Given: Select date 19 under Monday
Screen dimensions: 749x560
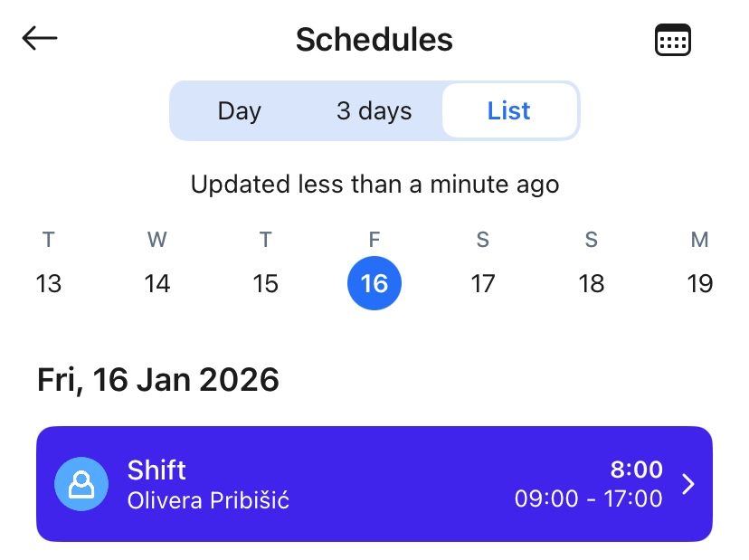Looking at the screenshot, I should pos(699,283).
